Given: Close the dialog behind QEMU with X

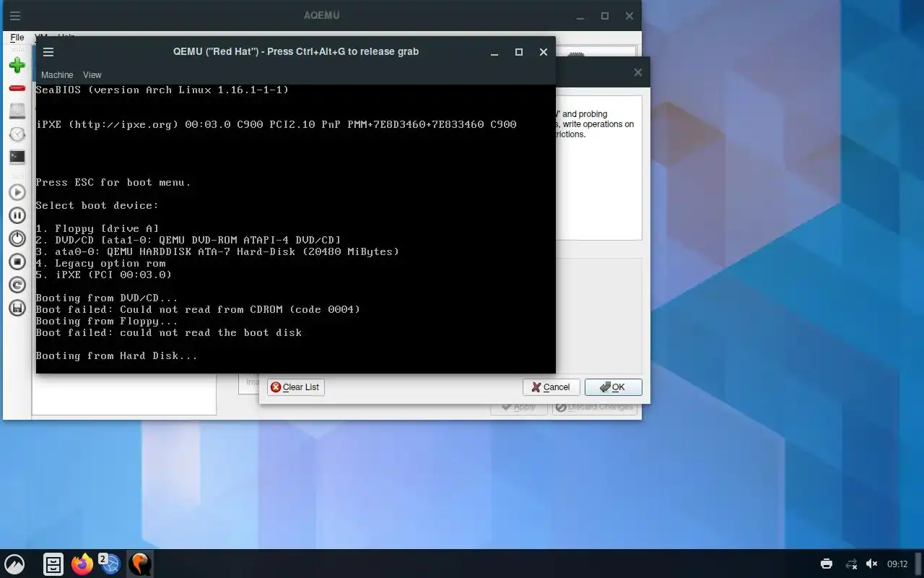Looking at the screenshot, I should tap(638, 72).
